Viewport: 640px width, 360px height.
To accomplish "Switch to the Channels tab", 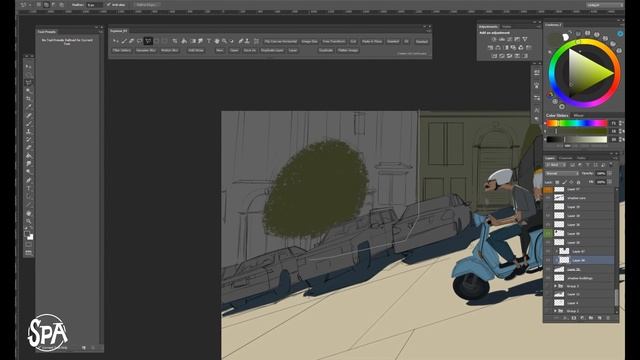I will [x=565, y=158].
